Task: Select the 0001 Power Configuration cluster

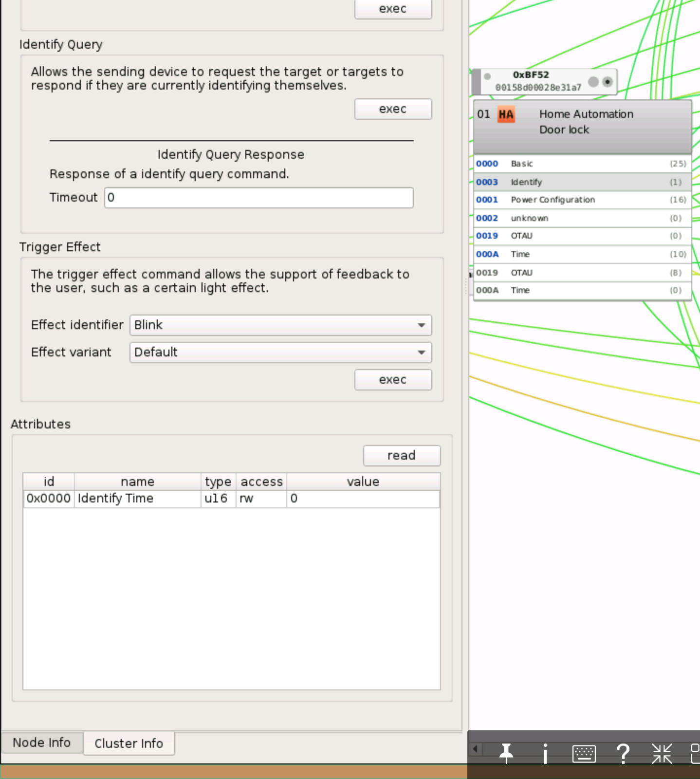Action: (x=582, y=200)
